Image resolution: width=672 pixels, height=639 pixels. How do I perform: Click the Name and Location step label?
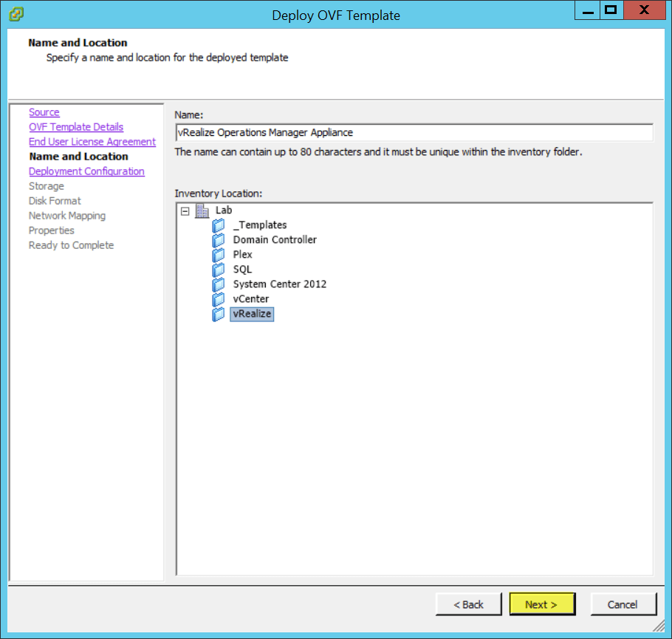(77, 156)
